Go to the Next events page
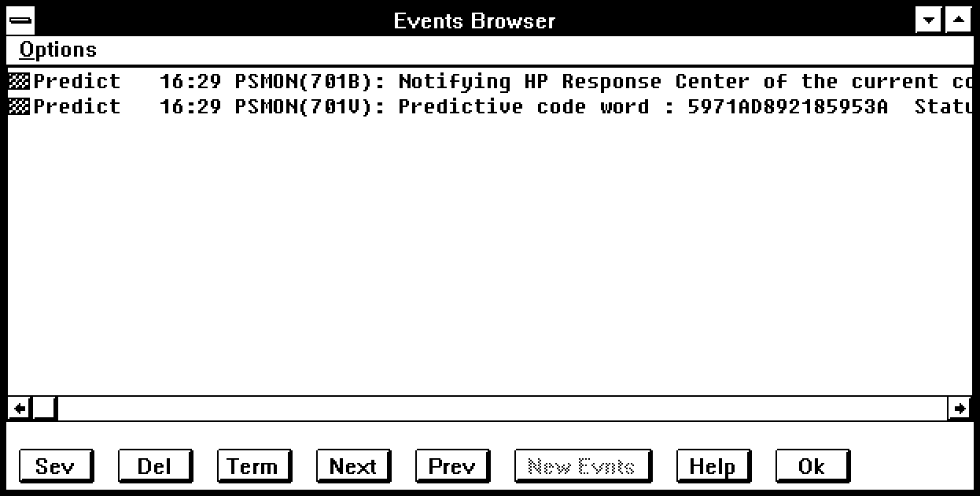Viewport: 980px width, 496px height. [352, 466]
